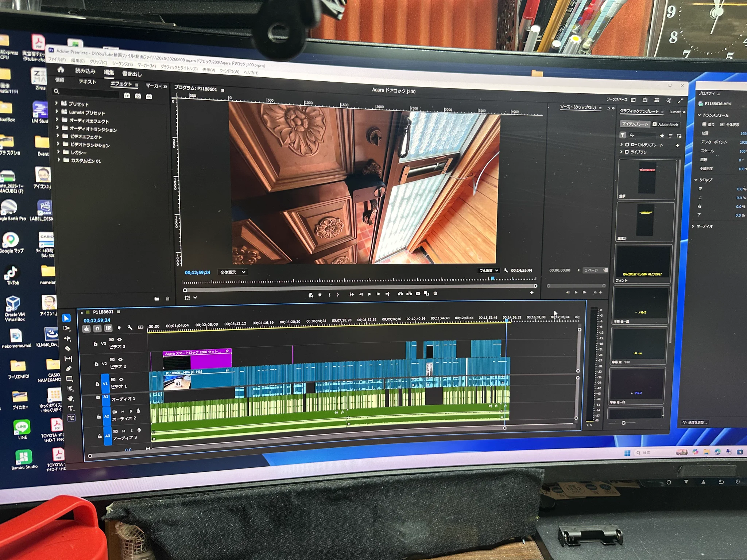Viewport: 747px width, 560px height.
Task: Switch to the テキスト panel tab
Action: pyautogui.click(x=88, y=82)
